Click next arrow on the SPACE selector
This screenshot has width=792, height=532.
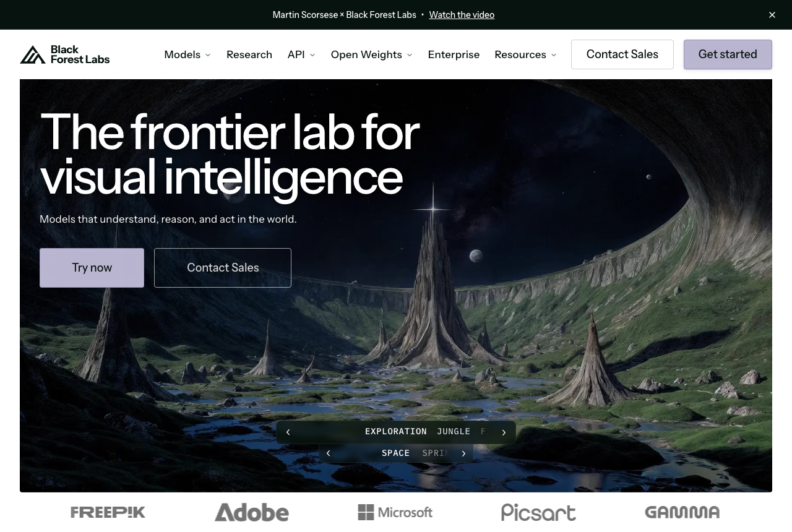click(x=463, y=453)
